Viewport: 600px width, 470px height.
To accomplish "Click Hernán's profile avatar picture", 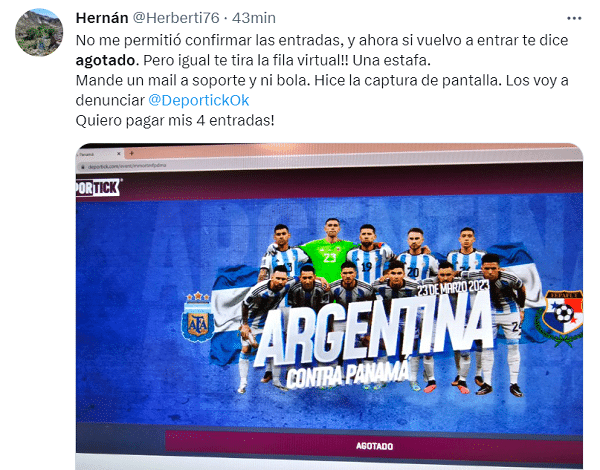I will pos(39,33).
